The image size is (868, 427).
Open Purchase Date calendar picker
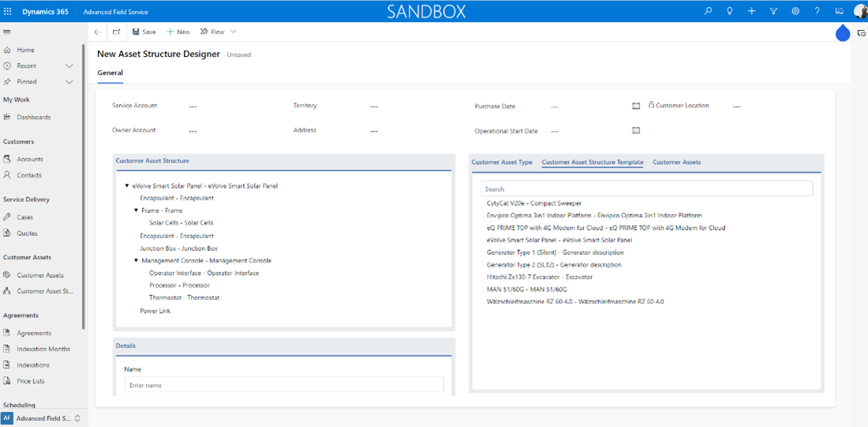point(636,106)
